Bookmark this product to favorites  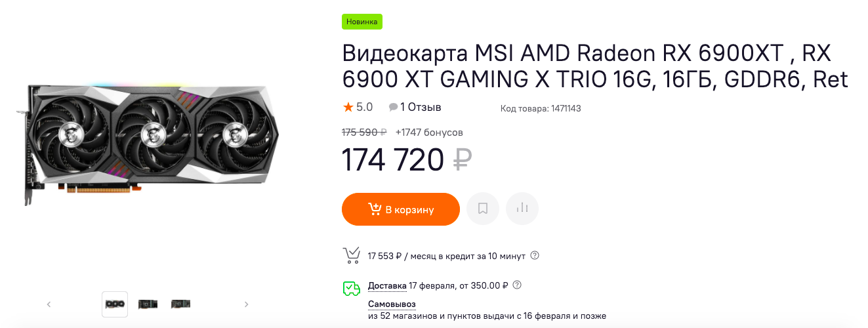[x=483, y=209]
